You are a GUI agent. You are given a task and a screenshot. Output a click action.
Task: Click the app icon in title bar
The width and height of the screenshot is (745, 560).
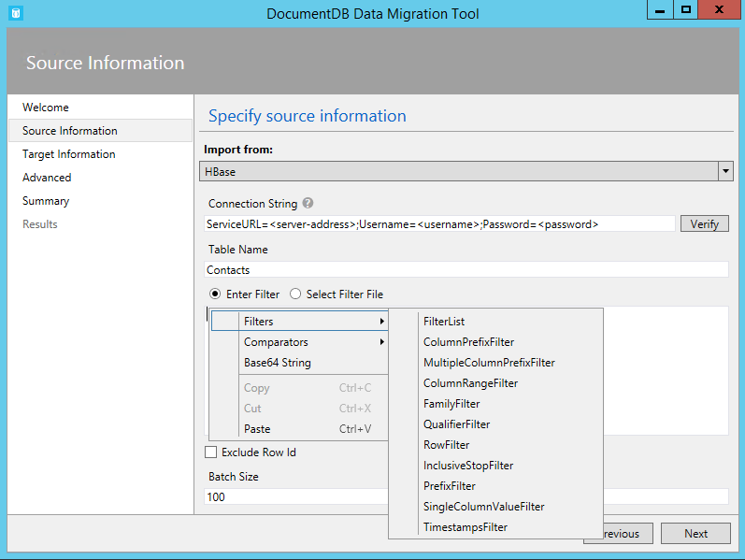coord(15,13)
